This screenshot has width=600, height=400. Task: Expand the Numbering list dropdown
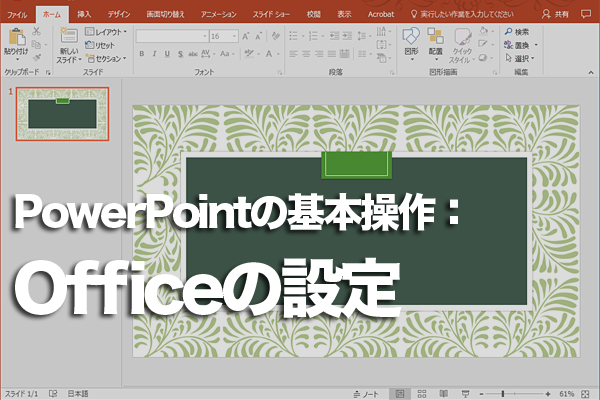pyautogui.click(x=323, y=36)
